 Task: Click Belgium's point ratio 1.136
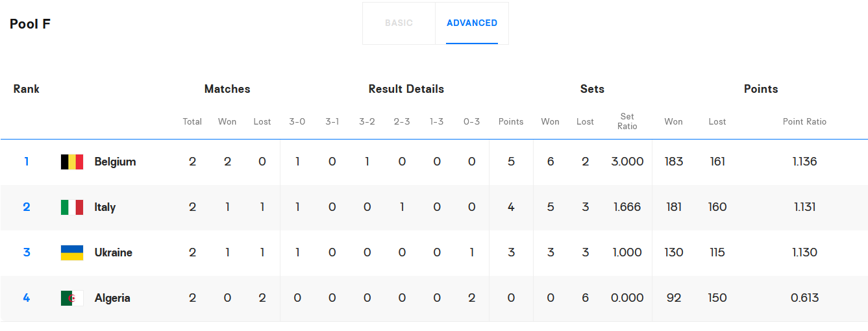(804, 162)
